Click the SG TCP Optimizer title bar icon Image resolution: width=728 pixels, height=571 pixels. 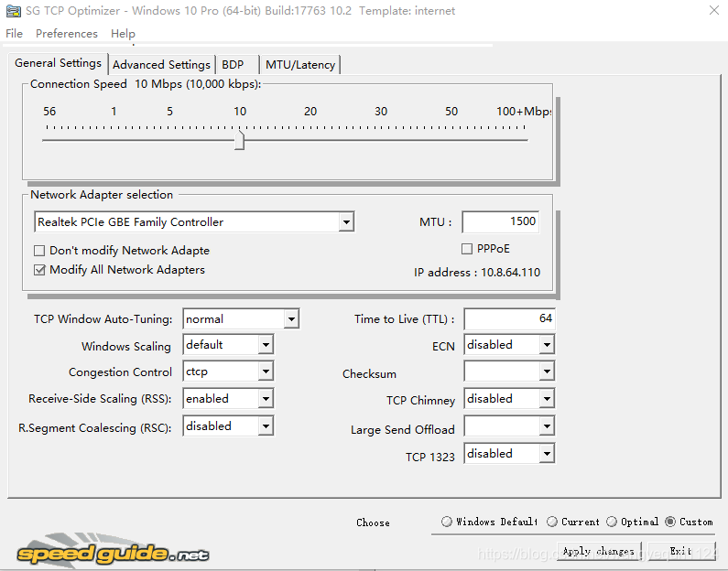(14, 11)
